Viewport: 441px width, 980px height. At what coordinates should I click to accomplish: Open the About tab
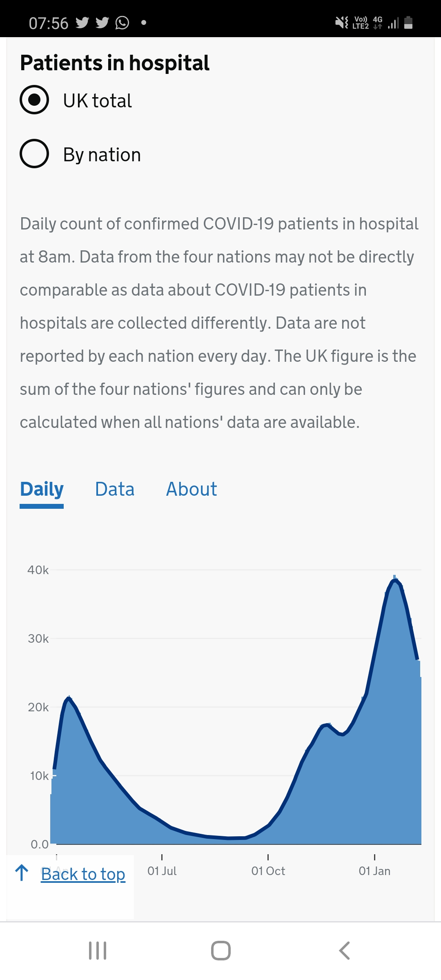pyautogui.click(x=192, y=489)
